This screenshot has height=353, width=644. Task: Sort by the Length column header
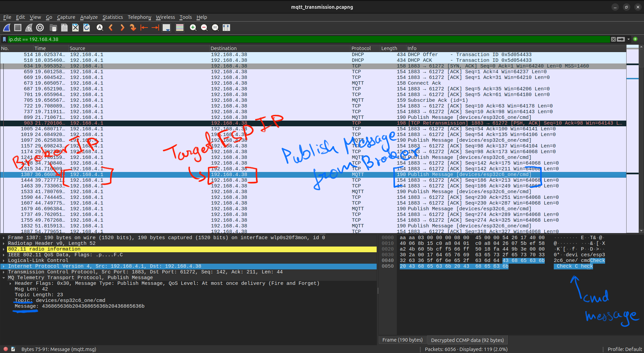(x=393, y=48)
